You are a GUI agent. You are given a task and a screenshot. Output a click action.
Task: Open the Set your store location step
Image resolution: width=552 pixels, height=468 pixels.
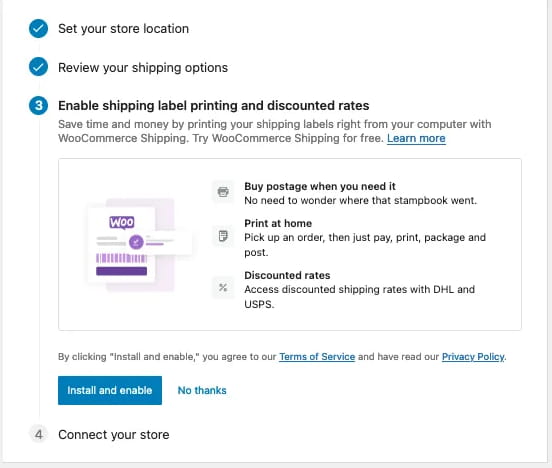pos(124,29)
